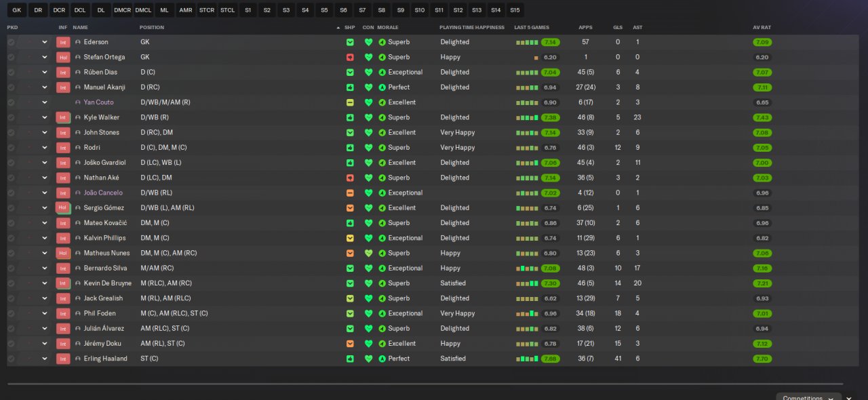Click Kevin De Bruyne's 7.30 last-game rating
Image resolution: width=868 pixels, height=400 pixels.
tap(550, 283)
